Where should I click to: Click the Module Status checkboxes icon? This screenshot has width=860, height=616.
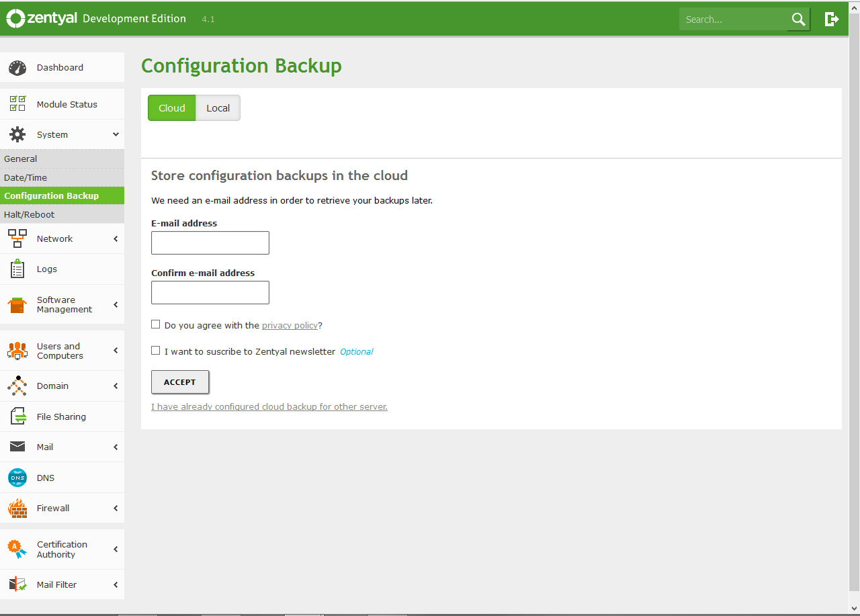point(17,104)
